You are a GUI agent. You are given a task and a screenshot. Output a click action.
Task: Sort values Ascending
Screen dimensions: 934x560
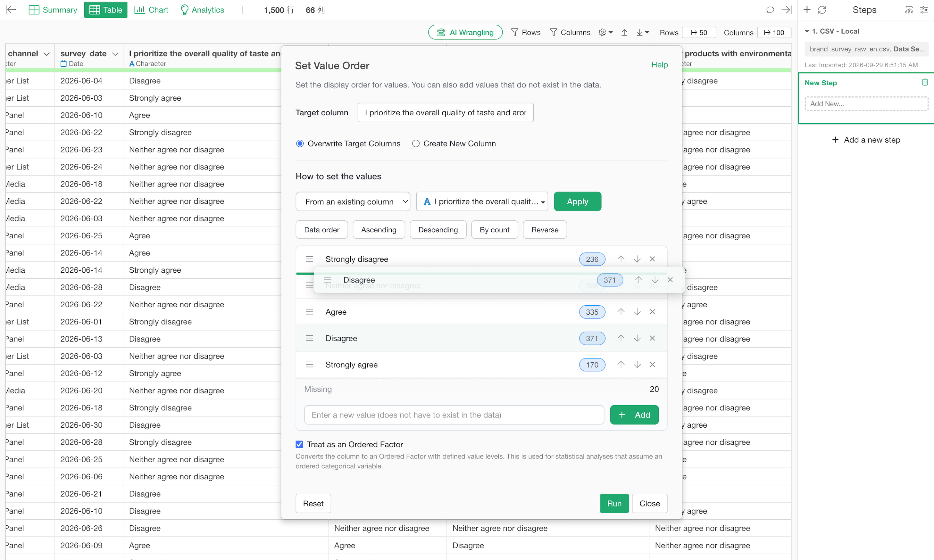click(x=379, y=229)
